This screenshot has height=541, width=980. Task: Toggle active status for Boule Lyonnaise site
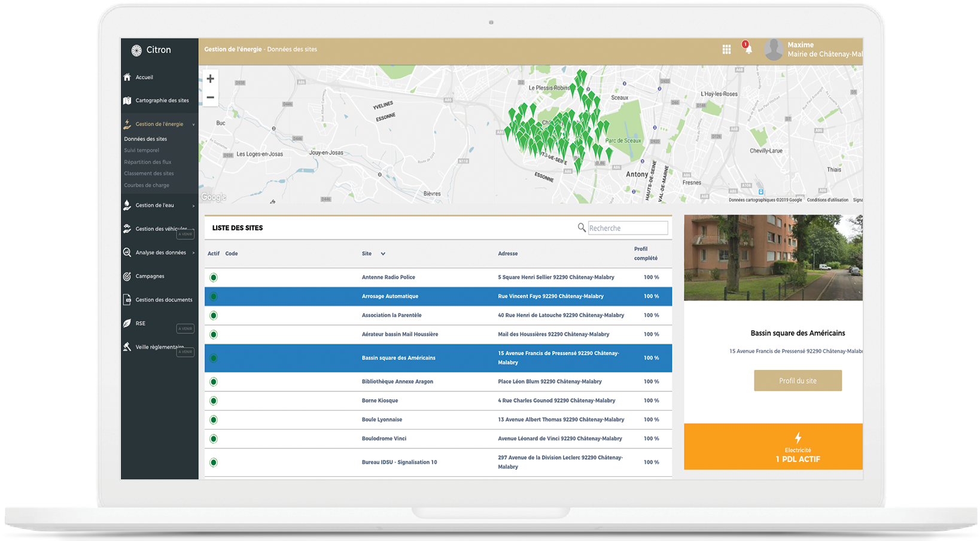pos(213,420)
